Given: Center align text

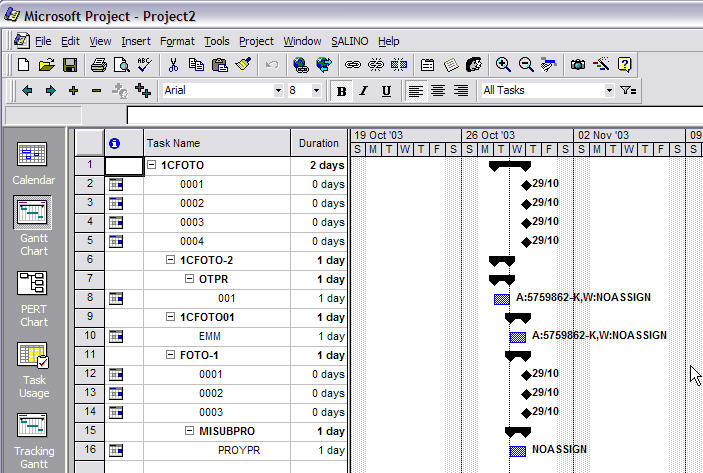Looking at the screenshot, I should pyautogui.click(x=438, y=91).
